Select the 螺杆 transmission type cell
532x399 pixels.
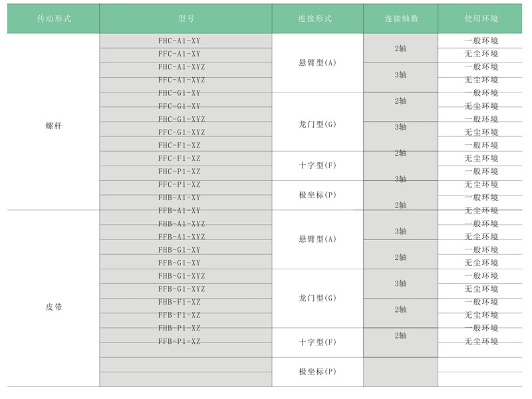53,125
